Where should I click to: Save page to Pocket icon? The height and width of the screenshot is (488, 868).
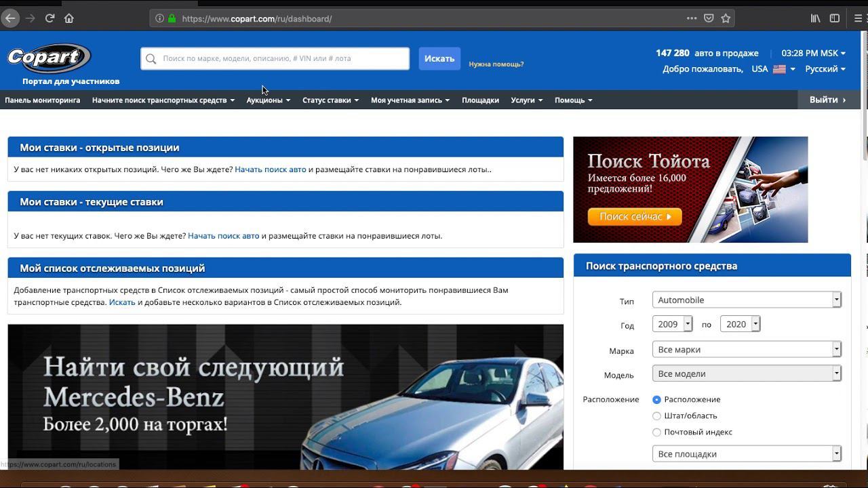[x=709, y=18]
